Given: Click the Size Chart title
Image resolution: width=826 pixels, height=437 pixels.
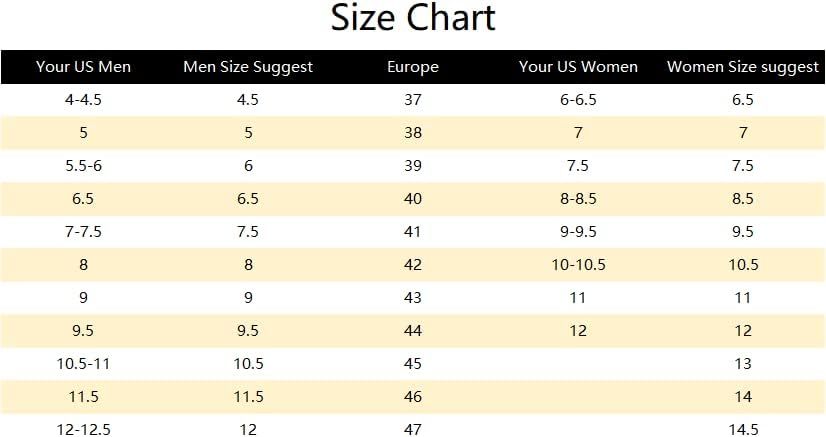Looking at the screenshot, I should coord(413,19).
